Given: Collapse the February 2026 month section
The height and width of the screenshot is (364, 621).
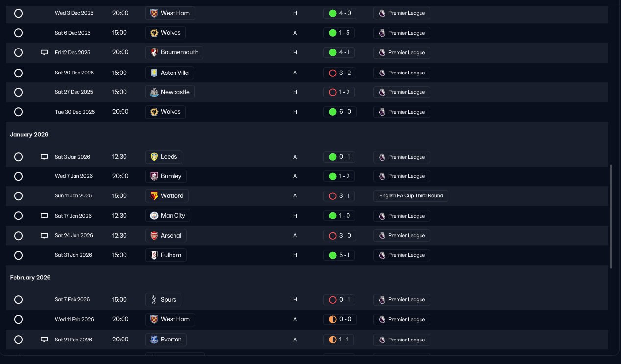Looking at the screenshot, I should [30, 277].
